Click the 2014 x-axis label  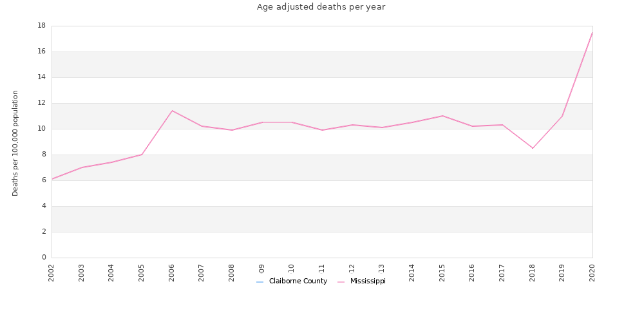click(x=412, y=272)
